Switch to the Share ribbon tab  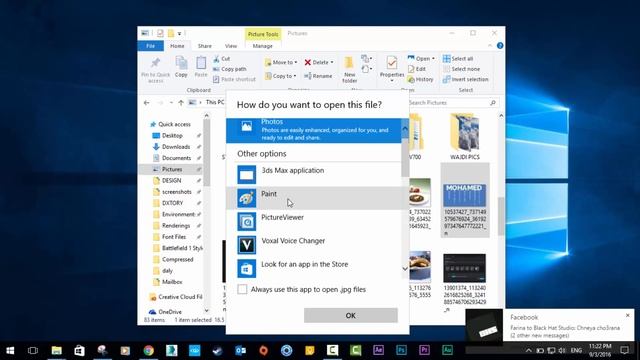pyautogui.click(x=204, y=46)
